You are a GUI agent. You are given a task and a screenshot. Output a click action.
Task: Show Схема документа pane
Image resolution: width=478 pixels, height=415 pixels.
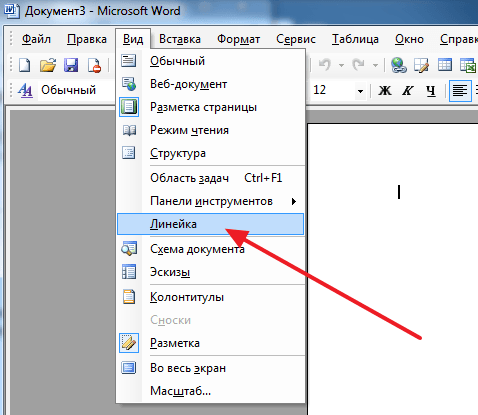pyautogui.click(x=211, y=249)
